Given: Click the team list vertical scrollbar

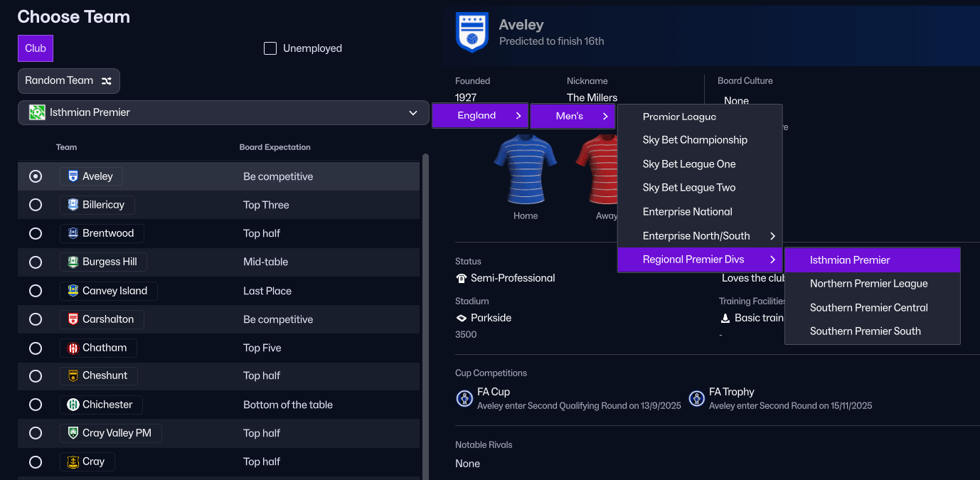Looking at the screenshot, I should click(x=425, y=313).
